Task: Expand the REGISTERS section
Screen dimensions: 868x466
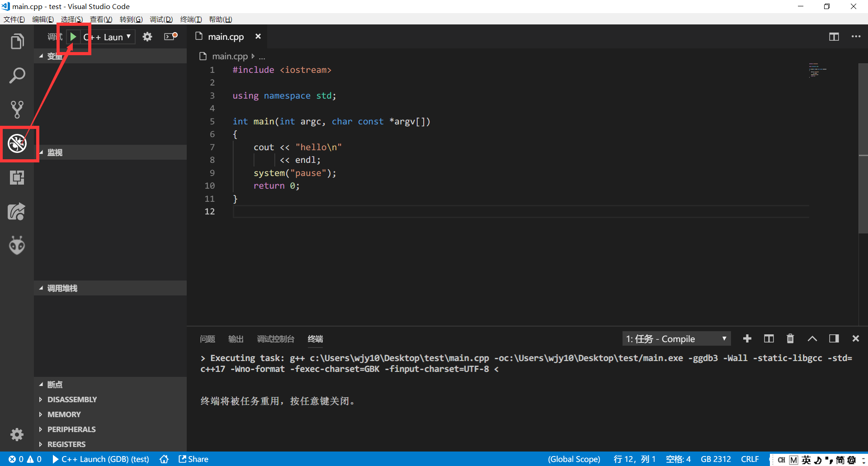Action: (x=110, y=444)
